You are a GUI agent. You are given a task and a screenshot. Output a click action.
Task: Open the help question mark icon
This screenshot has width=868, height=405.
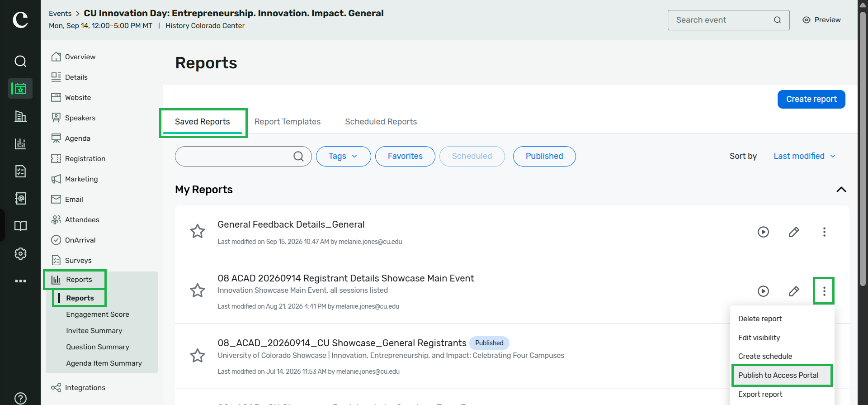click(20, 398)
